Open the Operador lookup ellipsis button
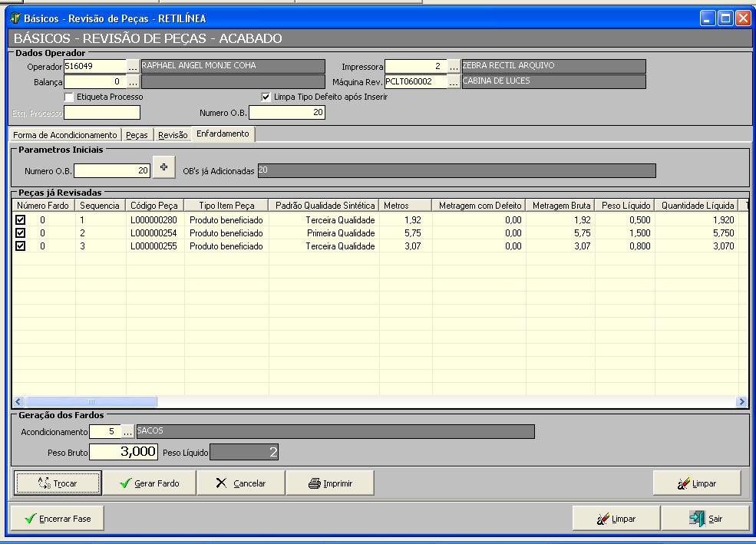The width and height of the screenshot is (756, 544). click(133, 67)
